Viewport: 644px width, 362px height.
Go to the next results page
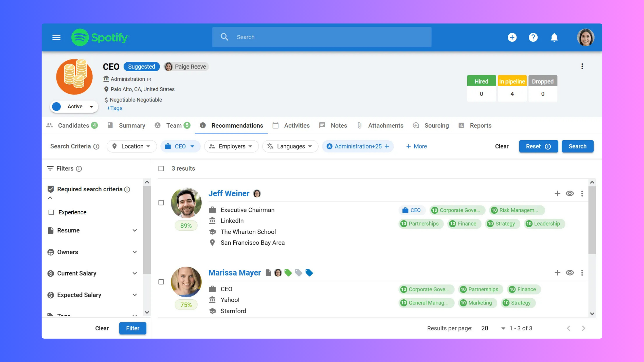pyautogui.click(x=584, y=328)
